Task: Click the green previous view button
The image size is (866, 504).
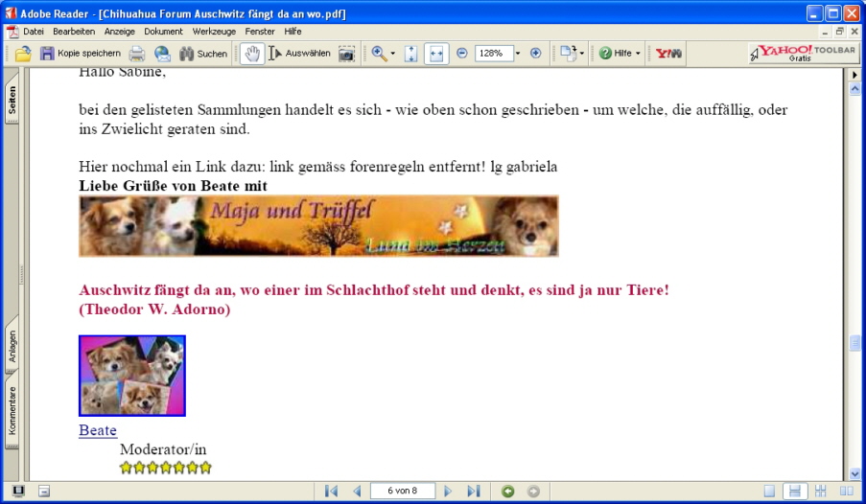Action: click(507, 491)
